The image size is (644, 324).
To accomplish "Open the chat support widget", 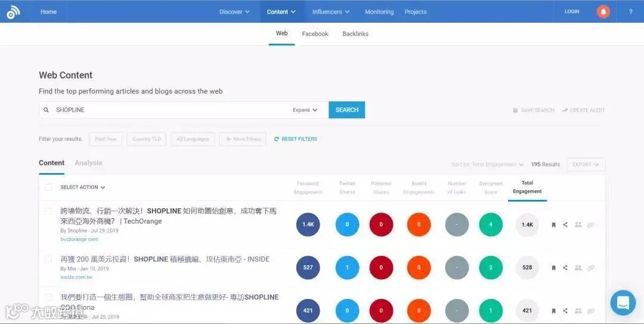I will [623, 303].
